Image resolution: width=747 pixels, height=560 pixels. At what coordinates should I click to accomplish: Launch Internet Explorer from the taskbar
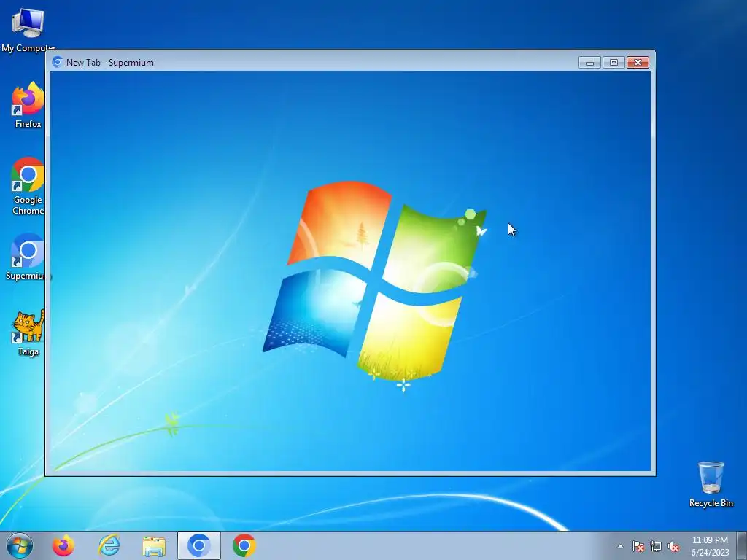pos(109,545)
